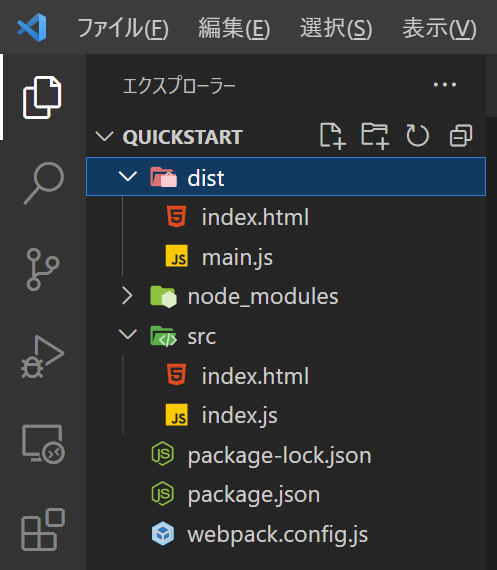This screenshot has width=497, height=570.
Task: Open the 選択(S) menu
Action: click(x=336, y=28)
